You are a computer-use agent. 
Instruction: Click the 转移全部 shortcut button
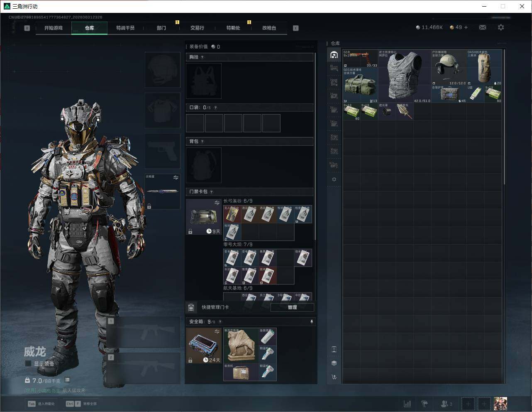(81, 404)
